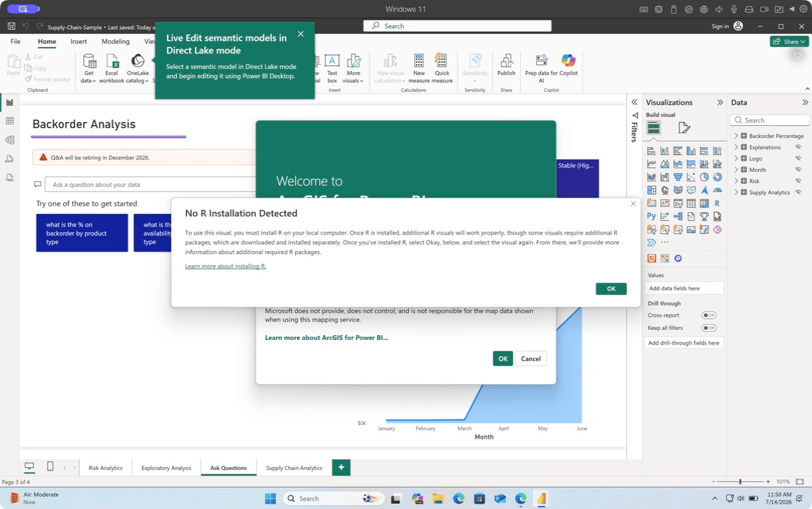Switch to the Format visual pane icon
The height and width of the screenshot is (509, 812).
684,128
